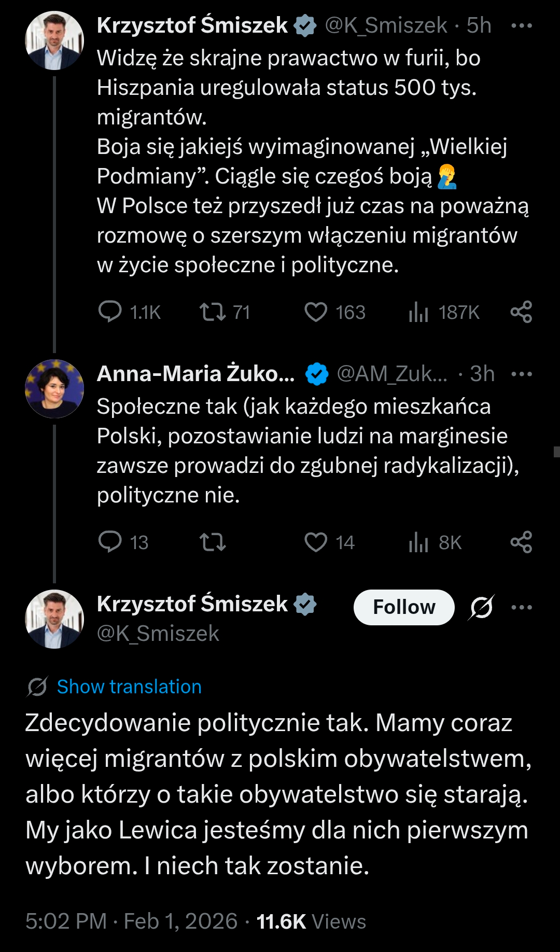Follow Krzysztof Śmiszek
The image size is (560, 952).
[x=404, y=607]
